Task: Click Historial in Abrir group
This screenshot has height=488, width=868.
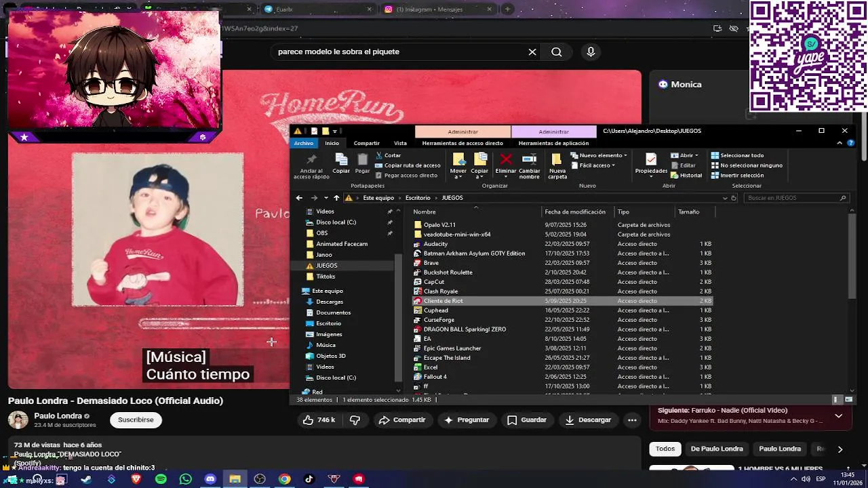Action: tap(686, 176)
